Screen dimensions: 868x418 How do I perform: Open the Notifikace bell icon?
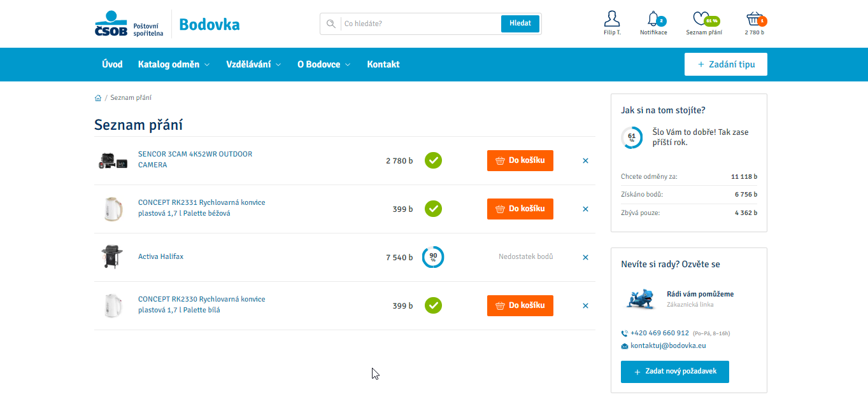point(653,18)
